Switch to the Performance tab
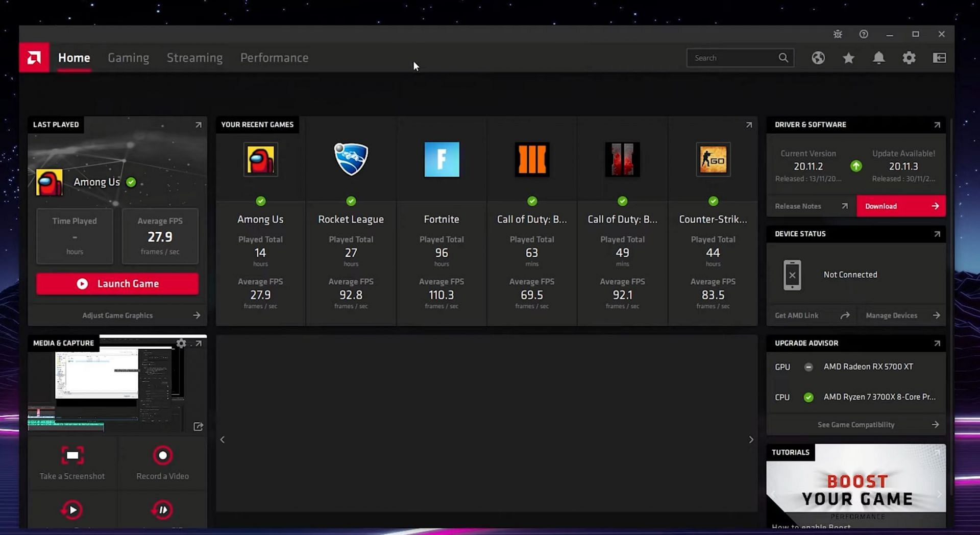This screenshot has height=535, width=980. (274, 58)
